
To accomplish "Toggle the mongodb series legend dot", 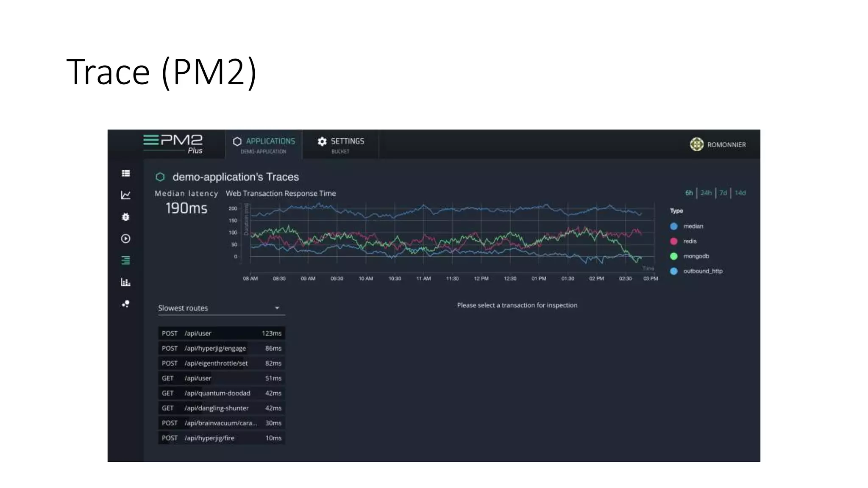I will [x=674, y=256].
